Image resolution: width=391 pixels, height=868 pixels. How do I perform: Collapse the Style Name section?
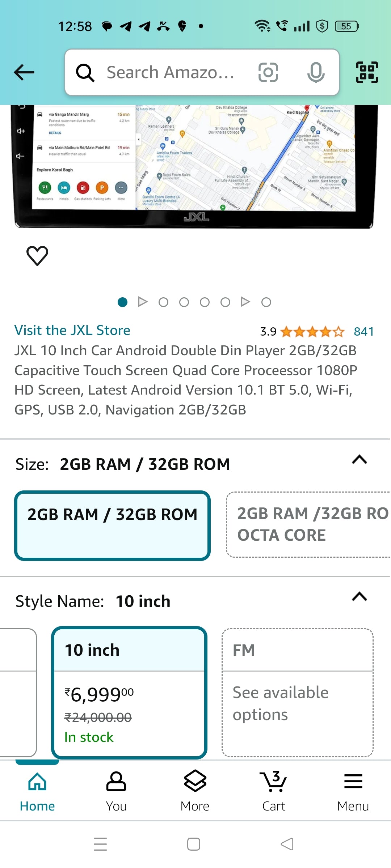coord(359,597)
